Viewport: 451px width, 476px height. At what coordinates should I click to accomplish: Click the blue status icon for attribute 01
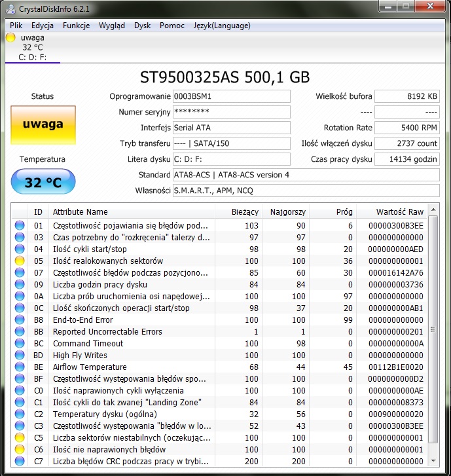coord(20,225)
